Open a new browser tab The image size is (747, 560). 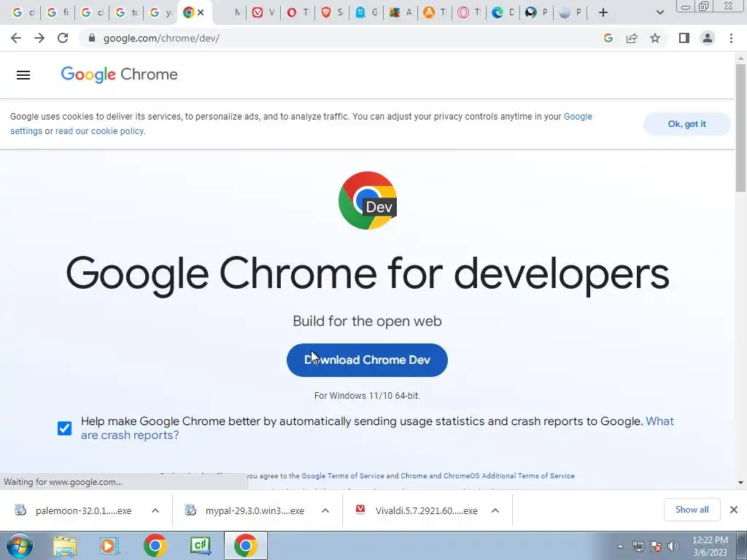603,13
